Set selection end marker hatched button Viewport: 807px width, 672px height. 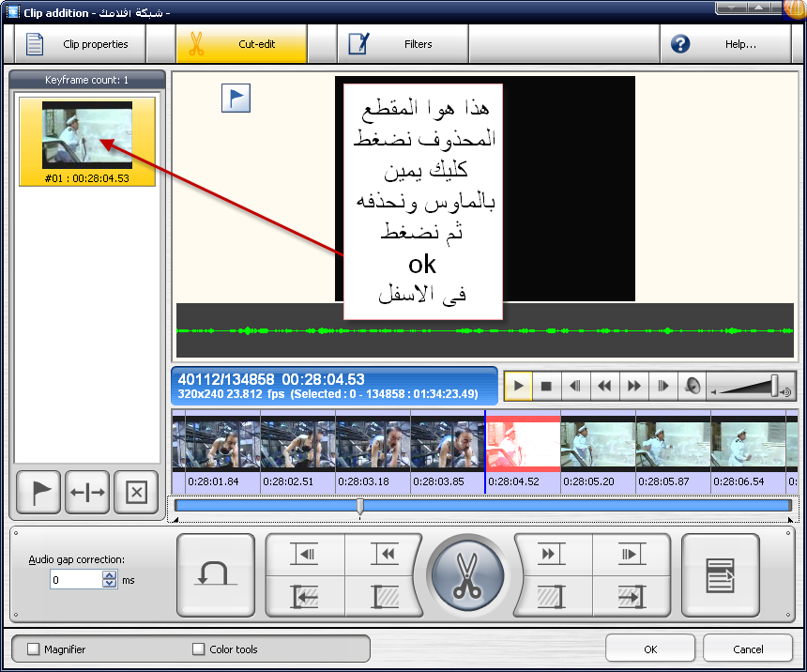(551, 597)
